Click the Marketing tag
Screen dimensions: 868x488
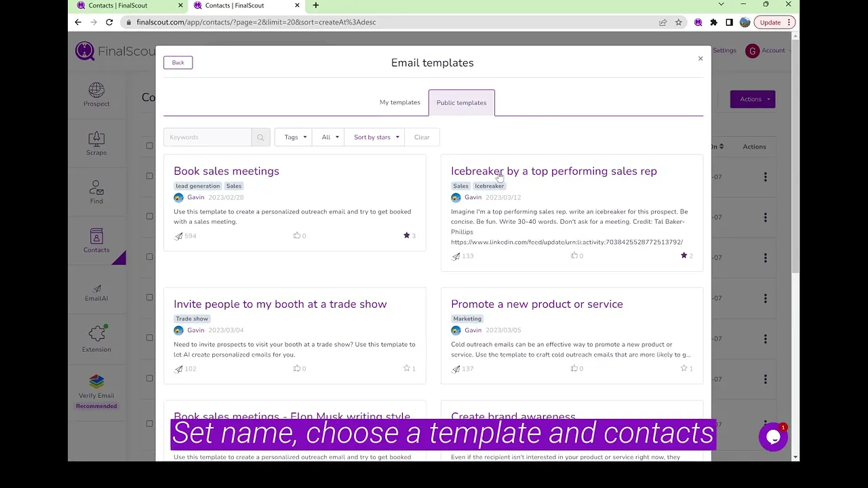pos(467,319)
